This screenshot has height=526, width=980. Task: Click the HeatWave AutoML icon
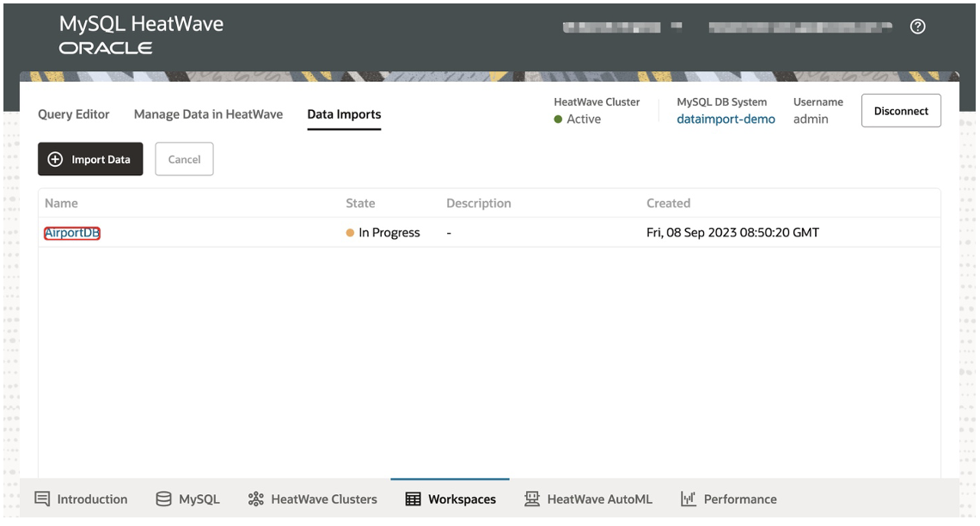530,498
